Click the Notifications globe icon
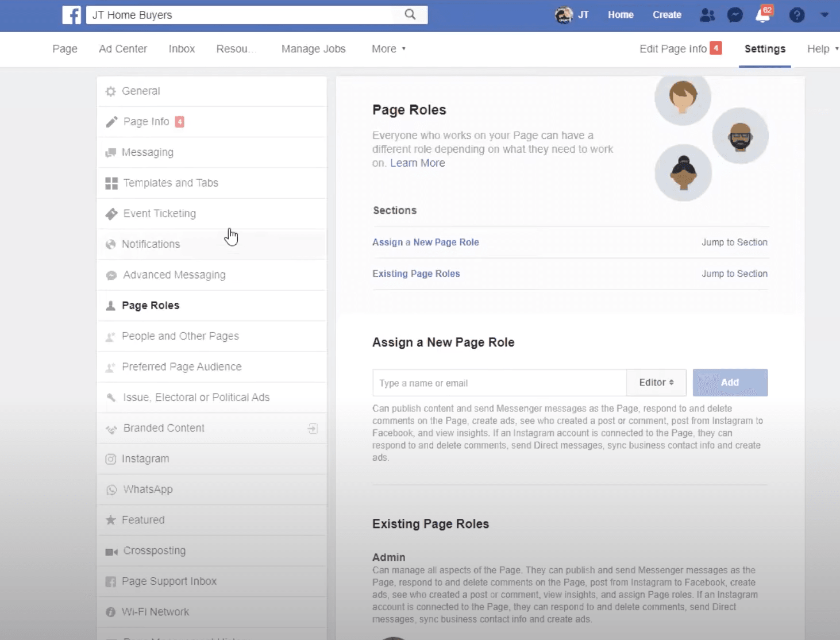Image resolution: width=840 pixels, height=640 pixels. (111, 244)
